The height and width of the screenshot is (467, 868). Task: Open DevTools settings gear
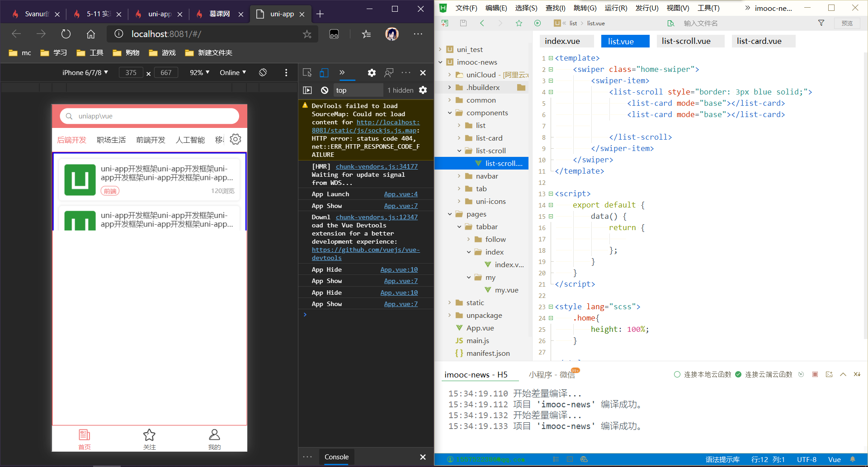click(x=372, y=72)
